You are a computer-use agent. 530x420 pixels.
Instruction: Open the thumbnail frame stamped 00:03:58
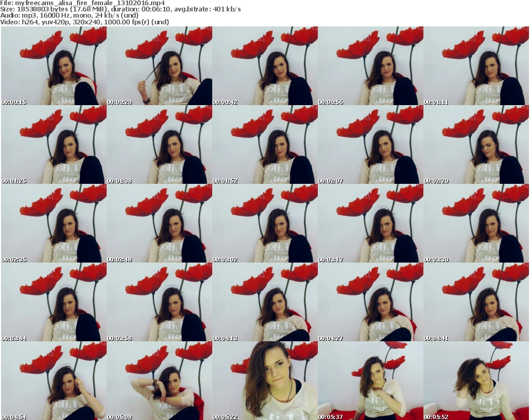tap(159, 302)
